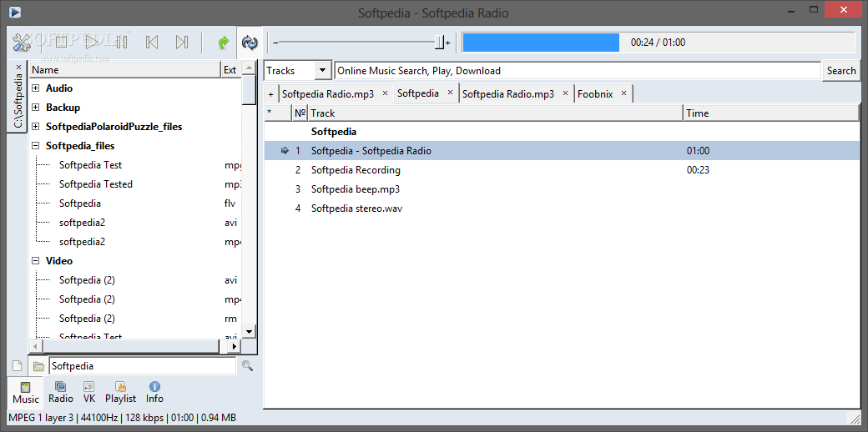868x432 pixels.
Task: Switch to the Radio panel
Action: tap(61, 392)
